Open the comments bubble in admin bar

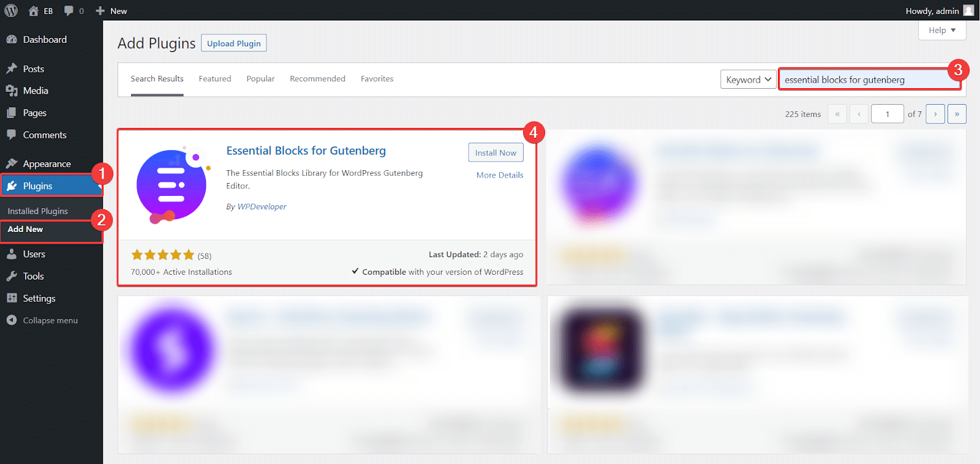(69, 10)
